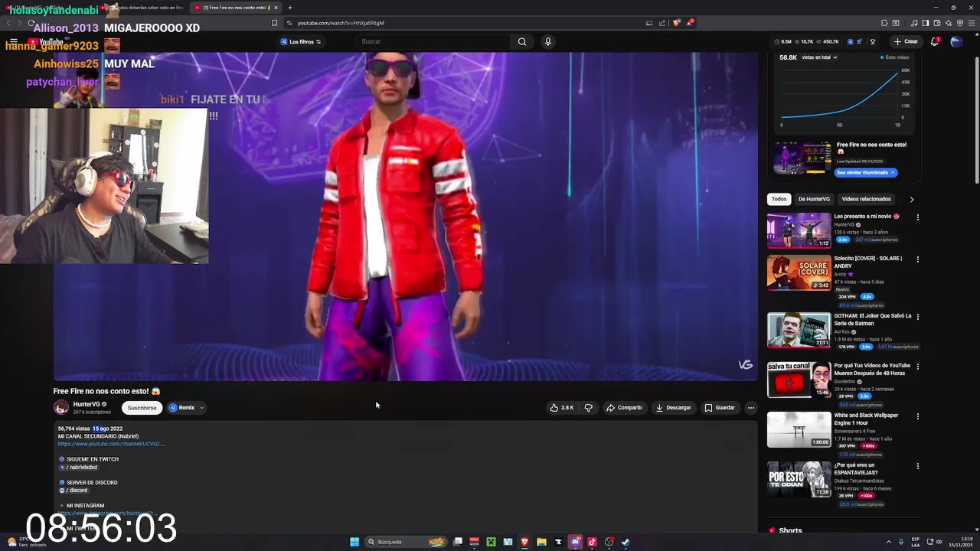The image size is (980, 551).
Task: Open the HunterVG channel name link
Action: [x=87, y=404]
